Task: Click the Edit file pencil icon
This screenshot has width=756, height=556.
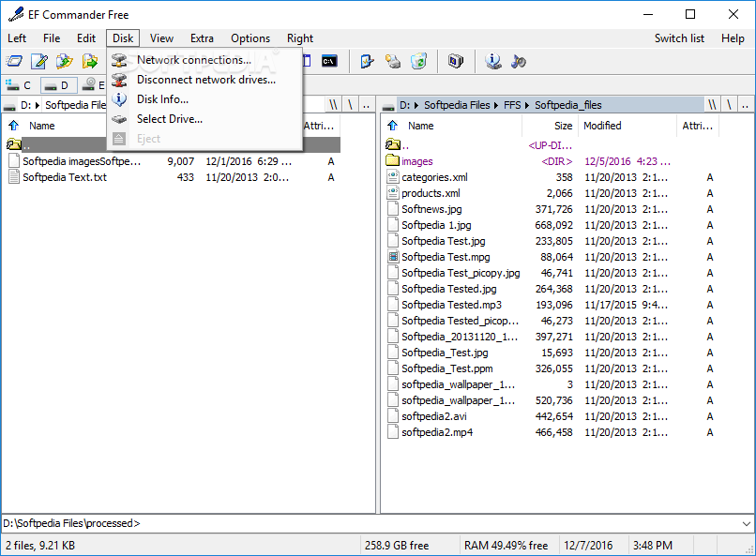Action: (x=39, y=61)
